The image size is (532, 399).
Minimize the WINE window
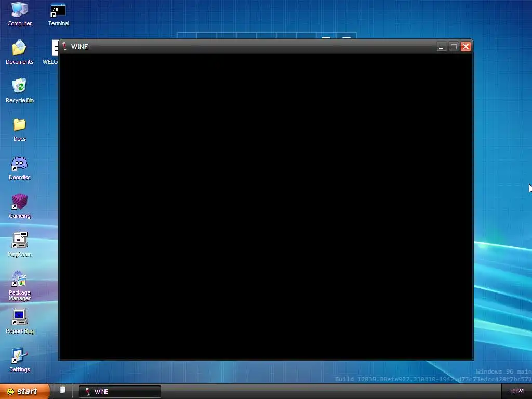441,47
